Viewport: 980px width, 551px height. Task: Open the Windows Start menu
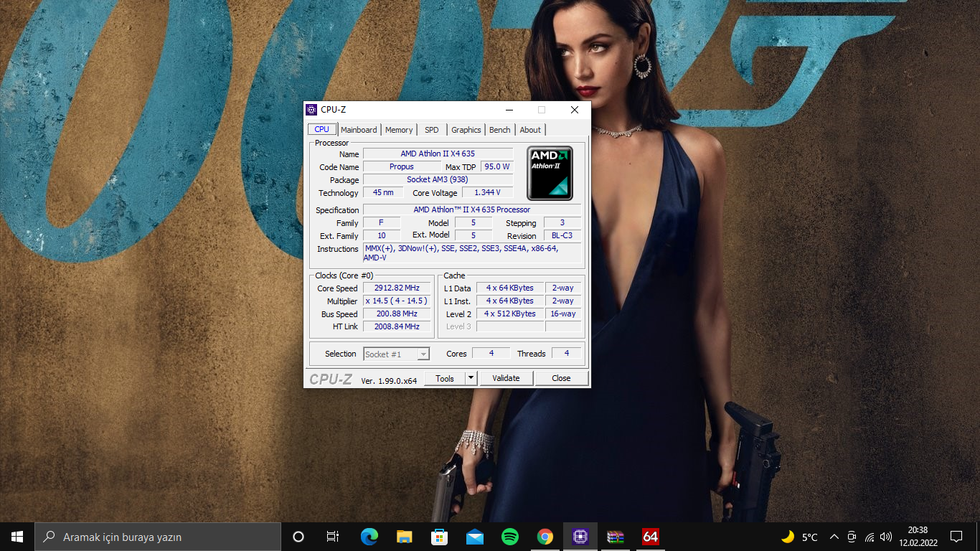(17, 537)
